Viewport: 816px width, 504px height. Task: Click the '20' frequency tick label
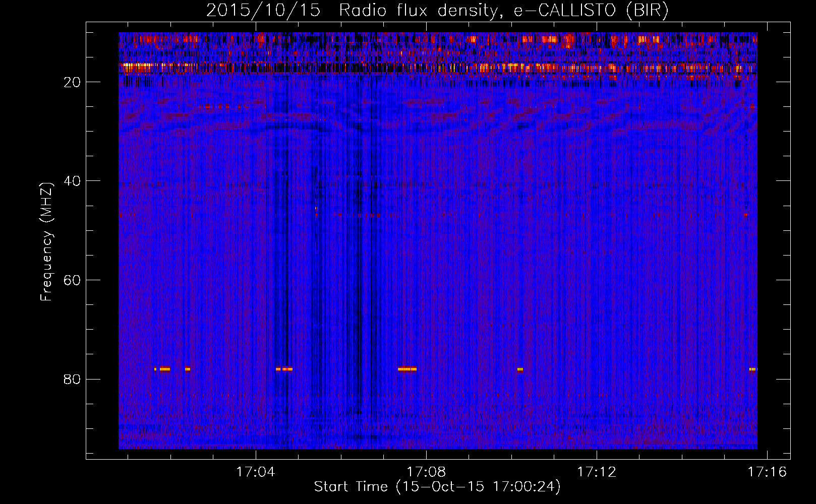click(x=72, y=82)
